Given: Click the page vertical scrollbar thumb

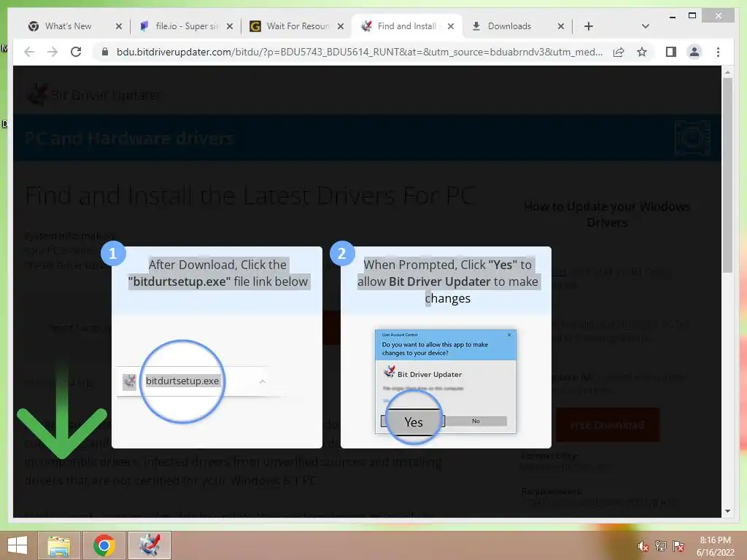Looking at the screenshot, I should (x=727, y=175).
